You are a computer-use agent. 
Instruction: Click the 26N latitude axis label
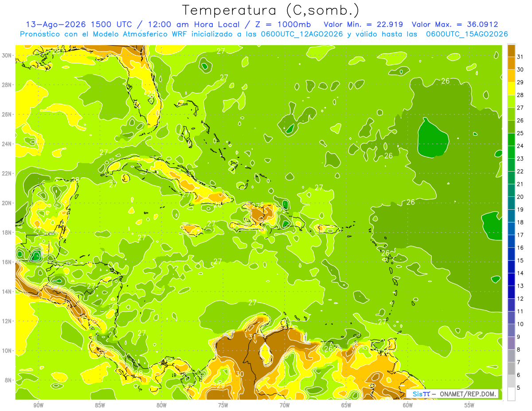tap(8, 114)
